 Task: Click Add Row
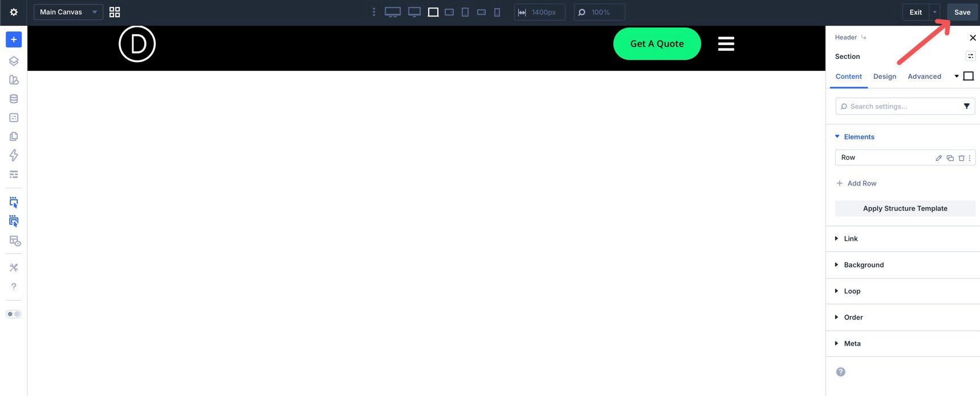point(856,183)
